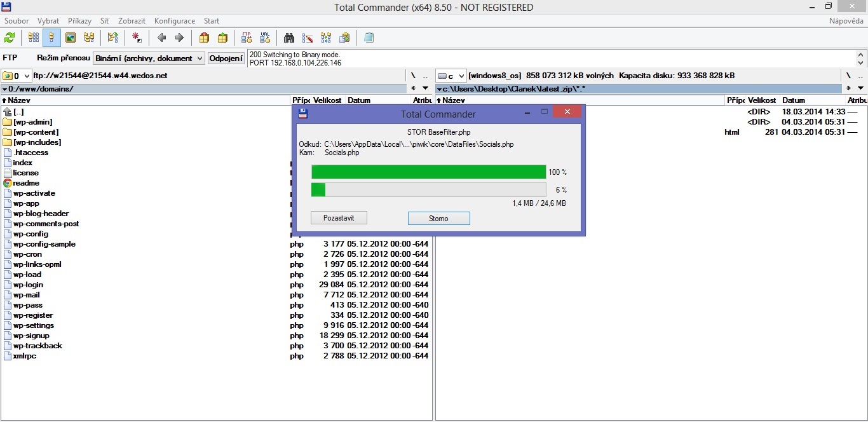This screenshot has height=422, width=868.
Task: Go to right panel parent directory dots button
Action: coord(860,76)
